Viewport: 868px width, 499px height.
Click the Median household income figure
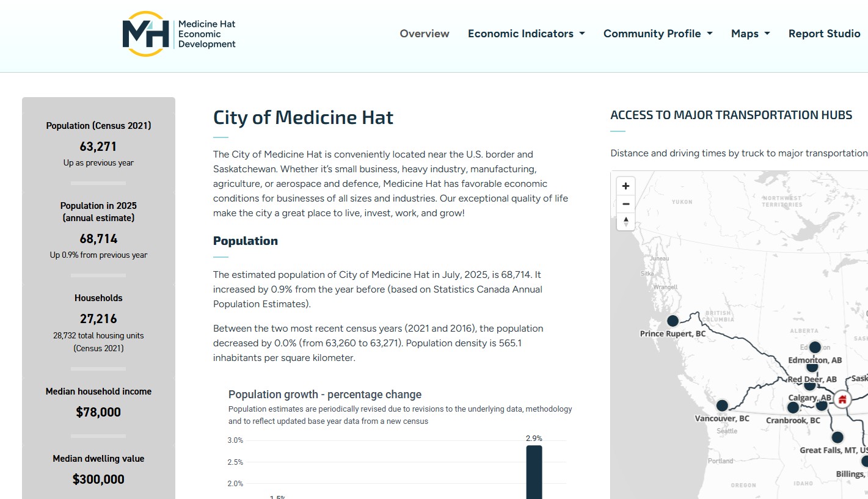tap(98, 412)
